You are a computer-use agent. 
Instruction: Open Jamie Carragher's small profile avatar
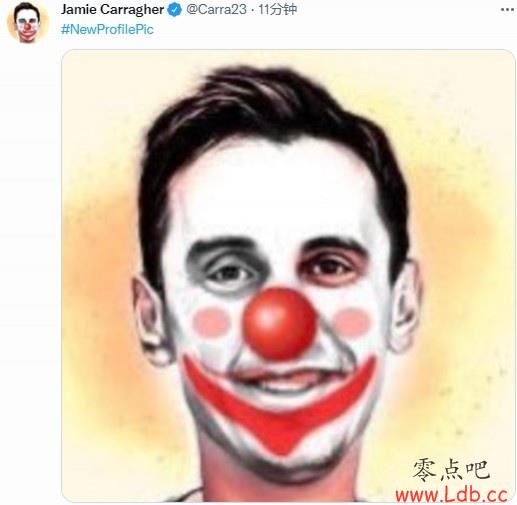click(x=28, y=22)
